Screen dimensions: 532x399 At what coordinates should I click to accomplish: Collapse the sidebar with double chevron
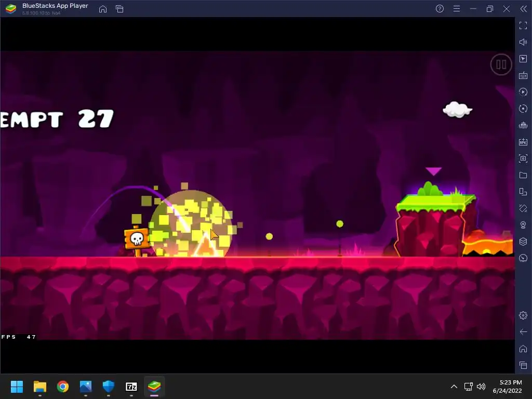(524, 9)
